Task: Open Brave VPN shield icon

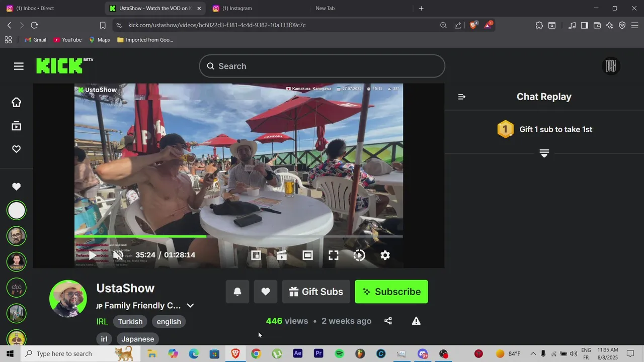Action: coord(622,25)
